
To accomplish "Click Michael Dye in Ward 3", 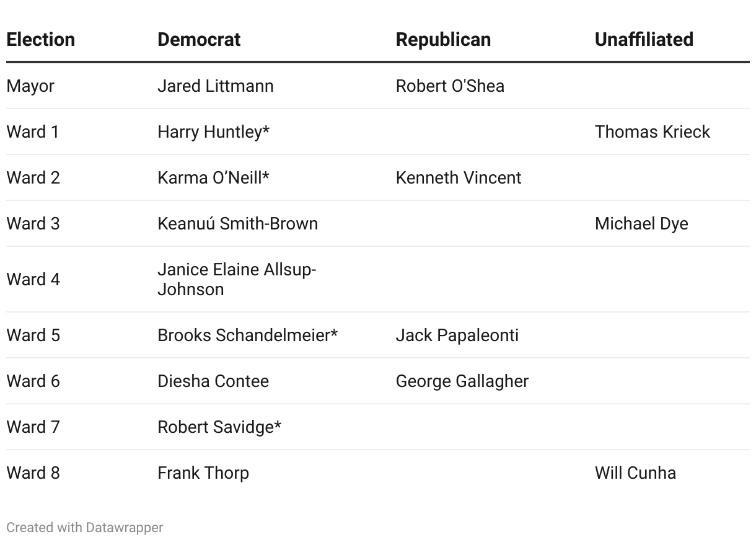I will (x=641, y=223).
